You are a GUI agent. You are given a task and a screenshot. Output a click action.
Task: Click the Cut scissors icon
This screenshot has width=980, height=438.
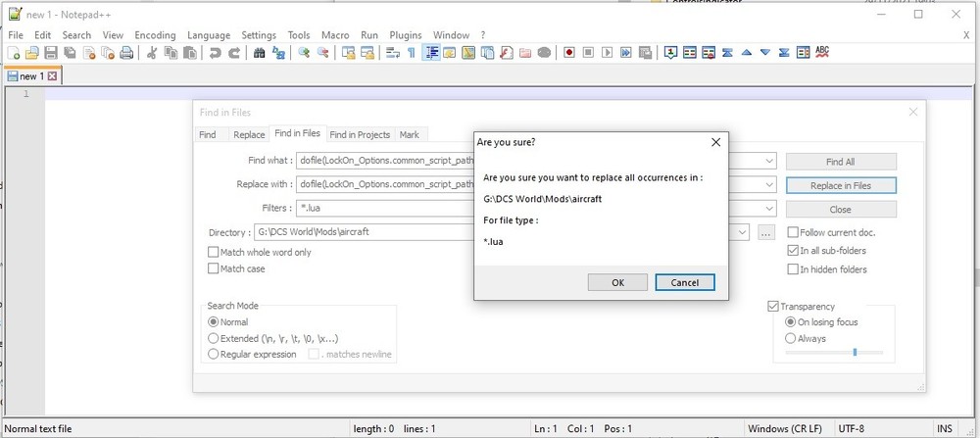click(151, 53)
